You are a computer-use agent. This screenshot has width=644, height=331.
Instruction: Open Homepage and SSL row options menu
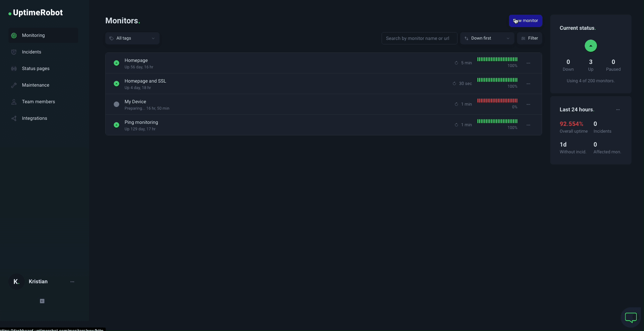[528, 84]
